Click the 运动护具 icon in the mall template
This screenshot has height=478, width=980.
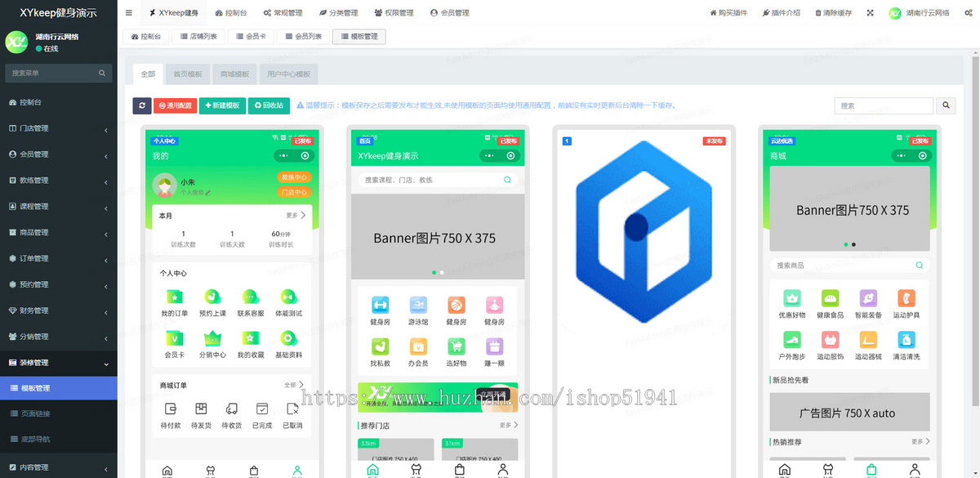coord(906,298)
